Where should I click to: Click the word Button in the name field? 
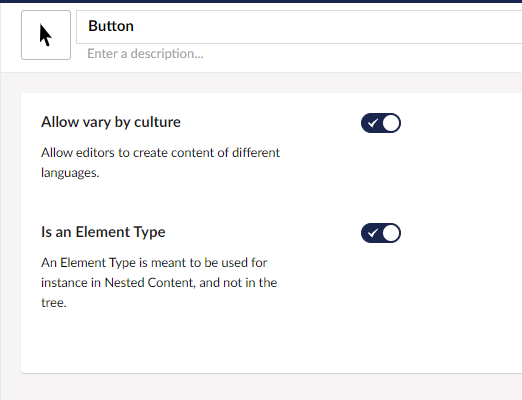tap(111, 26)
